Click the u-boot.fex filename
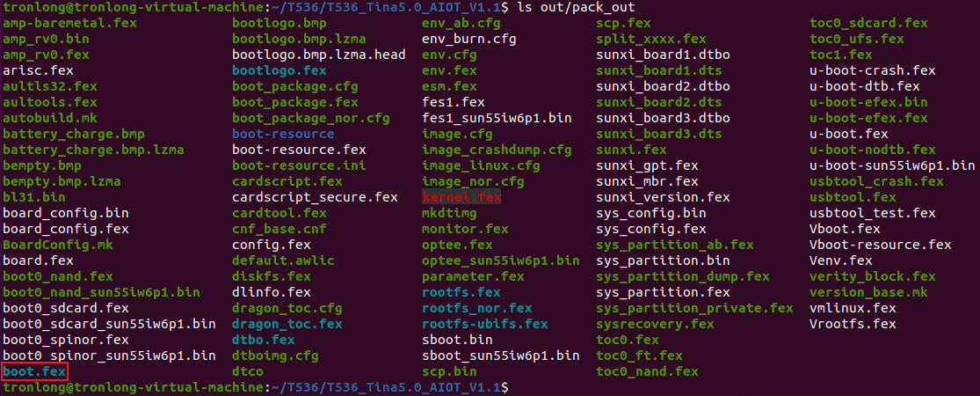The image size is (980, 396). click(849, 134)
